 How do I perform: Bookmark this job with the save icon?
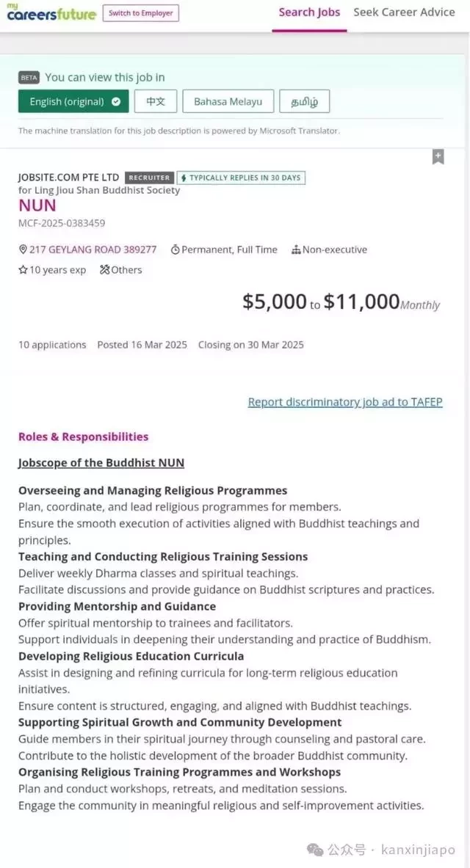[x=438, y=157]
